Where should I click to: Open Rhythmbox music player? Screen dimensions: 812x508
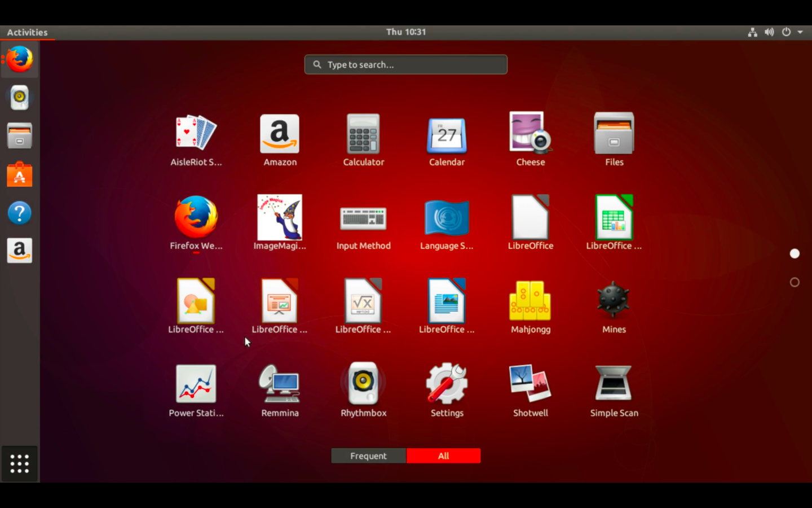363,383
